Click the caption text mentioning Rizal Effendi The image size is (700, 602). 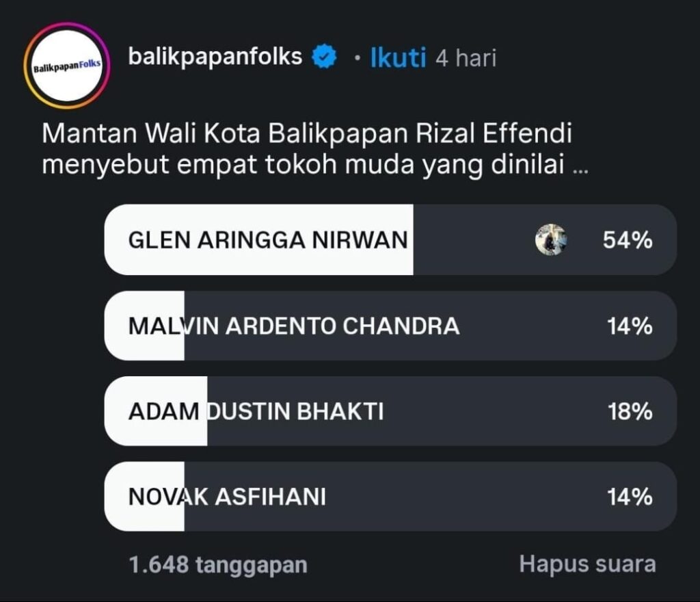click(314, 148)
